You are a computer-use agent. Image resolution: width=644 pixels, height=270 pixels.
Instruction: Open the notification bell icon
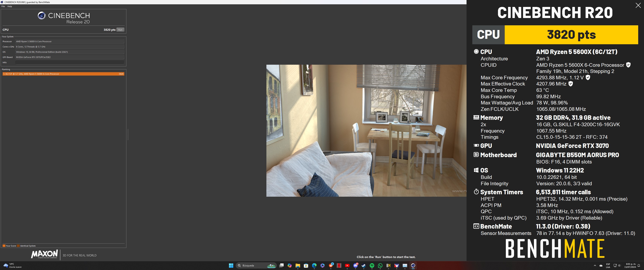[x=639, y=265]
